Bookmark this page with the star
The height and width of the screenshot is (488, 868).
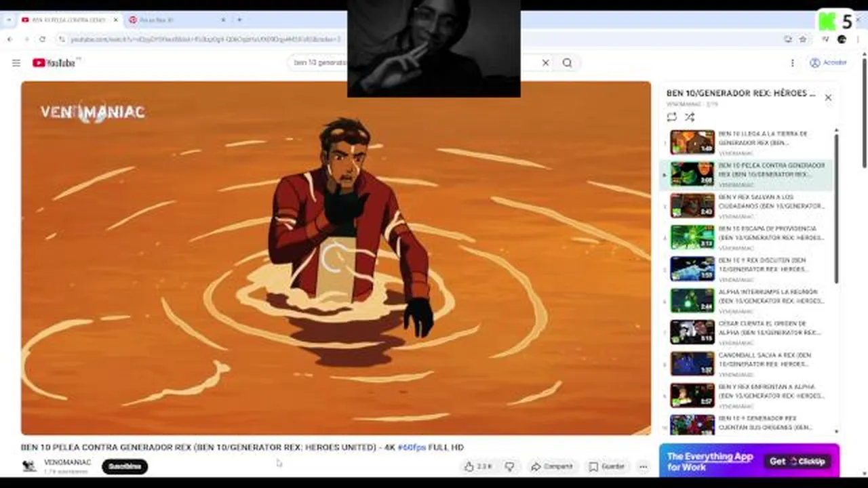click(803, 39)
